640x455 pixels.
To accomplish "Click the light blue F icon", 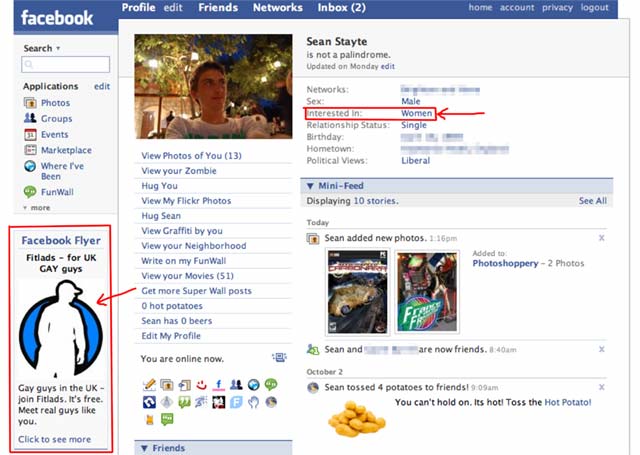I will click(236, 402).
